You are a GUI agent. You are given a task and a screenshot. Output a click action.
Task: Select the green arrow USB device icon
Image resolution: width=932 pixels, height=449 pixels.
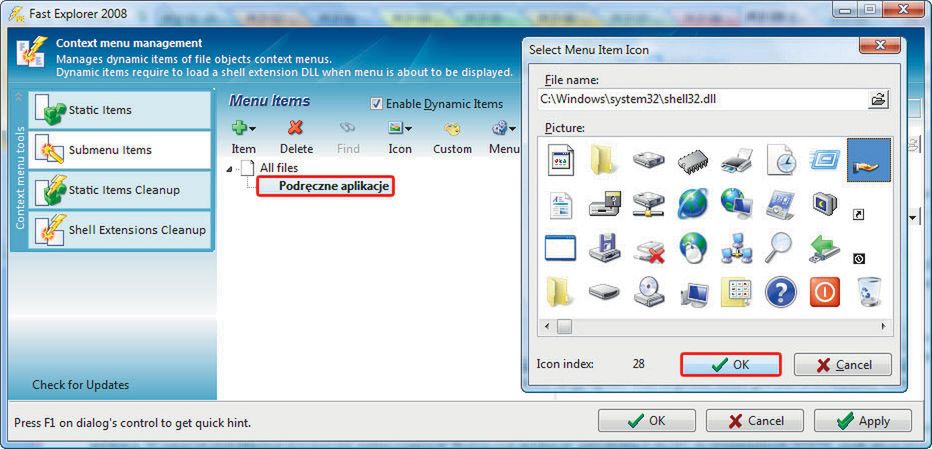pos(825,249)
